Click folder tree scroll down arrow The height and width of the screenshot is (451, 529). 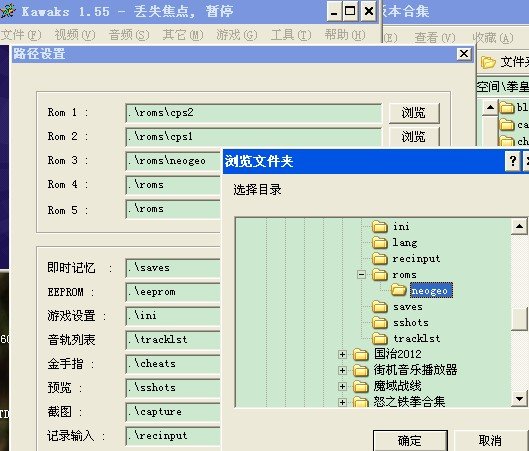[x=519, y=399]
